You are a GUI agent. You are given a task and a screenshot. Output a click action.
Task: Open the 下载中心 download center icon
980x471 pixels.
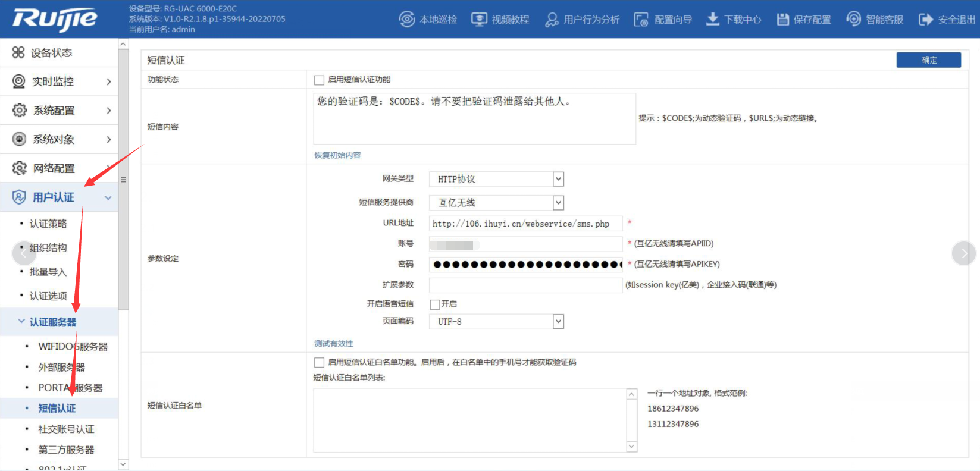tap(712, 20)
